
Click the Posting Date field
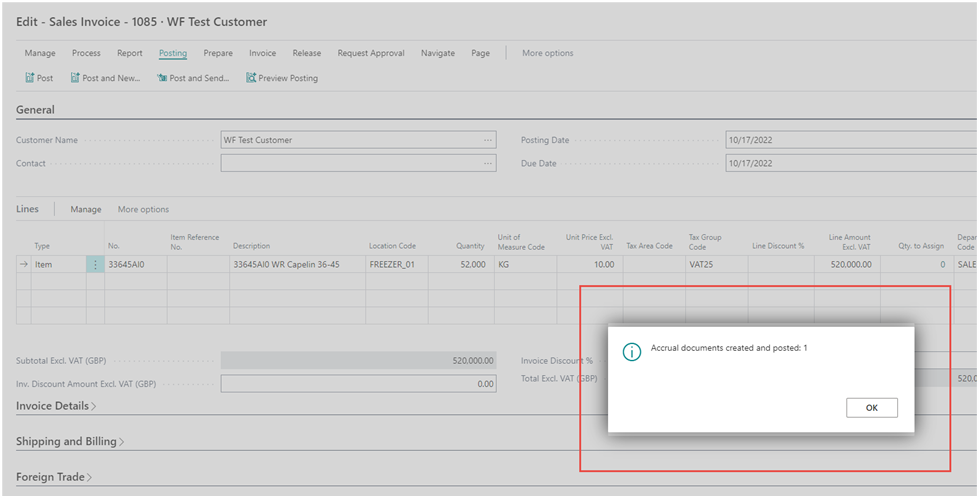(x=850, y=140)
